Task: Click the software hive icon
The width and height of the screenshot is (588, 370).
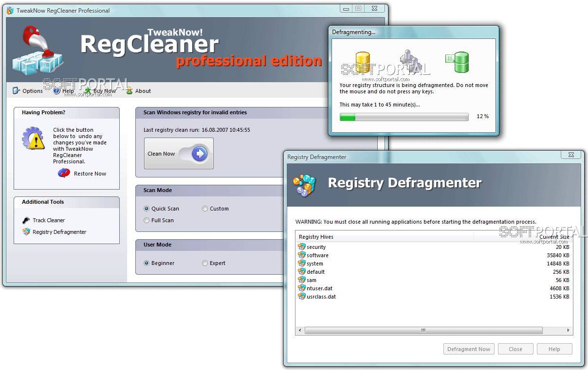Action: pos(302,255)
